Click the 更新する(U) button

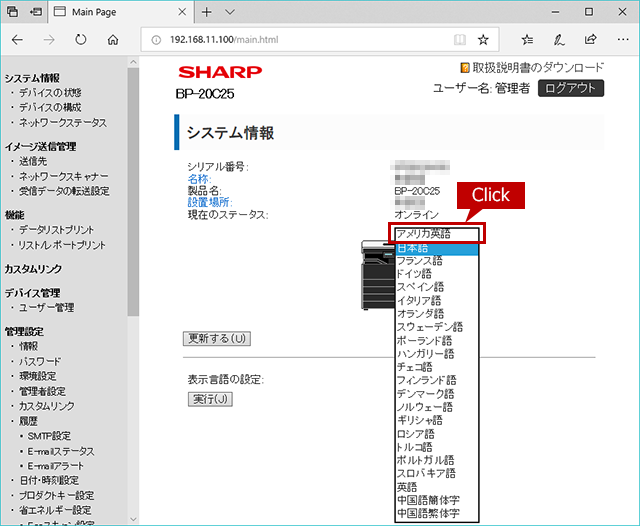coord(217,338)
